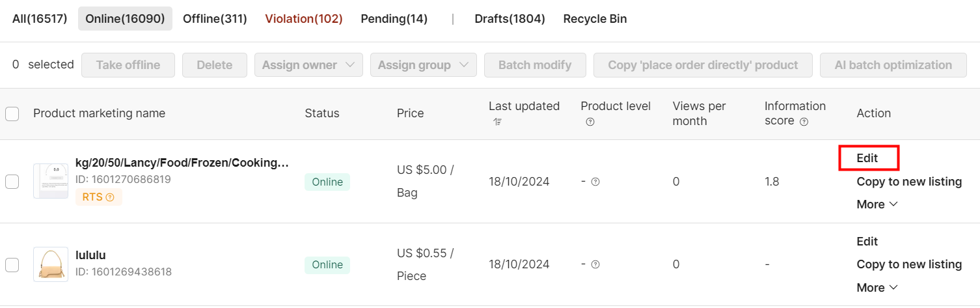980x308 pixels.
Task: Go to the Recycle Bin tab
Action: [595, 19]
